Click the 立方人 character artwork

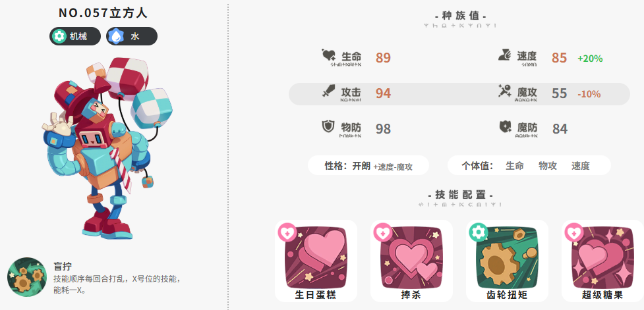point(107,149)
